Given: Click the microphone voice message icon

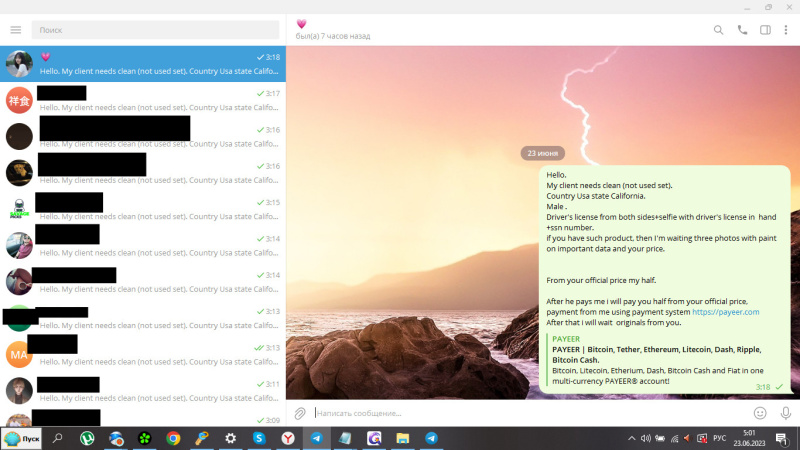Looking at the screenshot, I should point(786,413).
